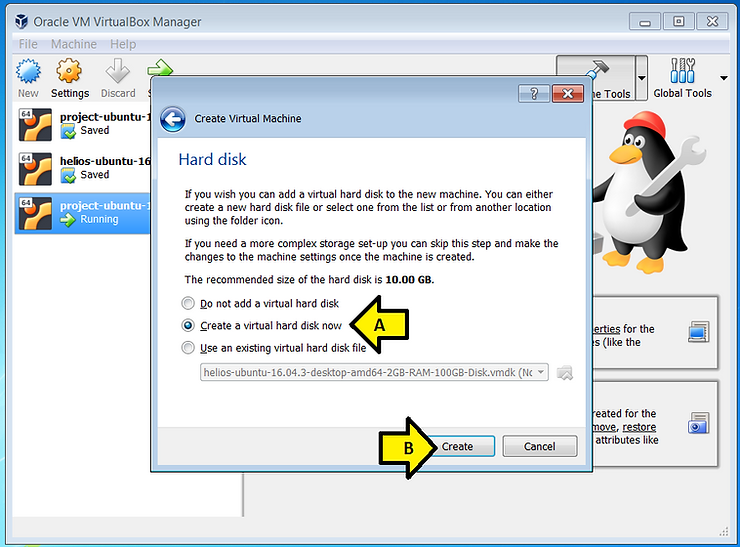This screenshot has width=740, height=547.
Task: Minimize the VirtualBox Manager window
Action: click(645, 22)
